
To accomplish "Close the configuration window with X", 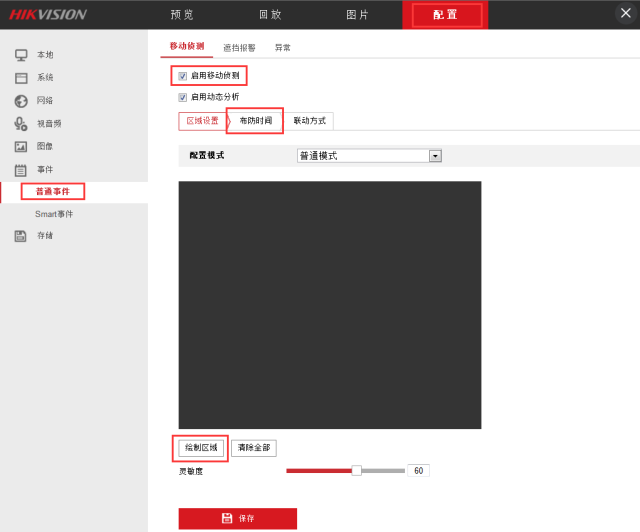I will (626, 13).
